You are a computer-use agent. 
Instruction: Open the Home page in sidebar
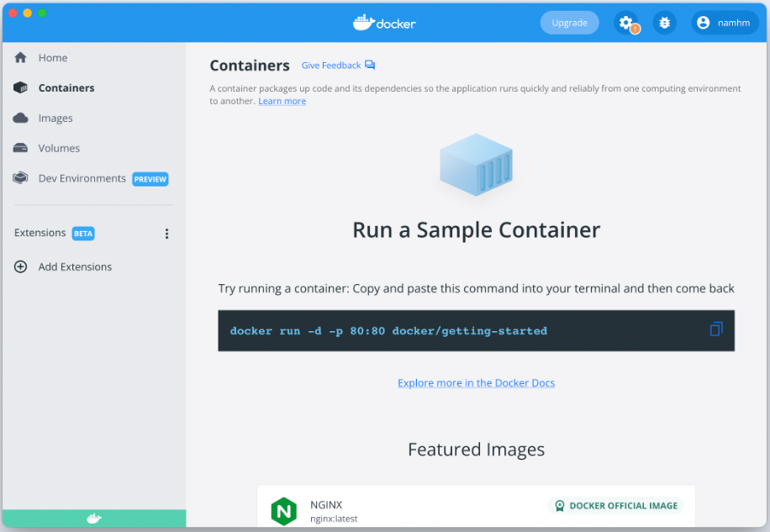tap(53, 58)
